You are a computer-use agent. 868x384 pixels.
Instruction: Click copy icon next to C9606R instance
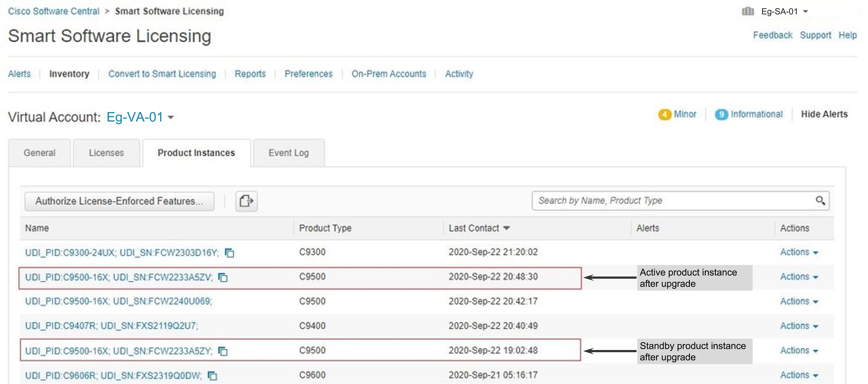tap(212, 375)
